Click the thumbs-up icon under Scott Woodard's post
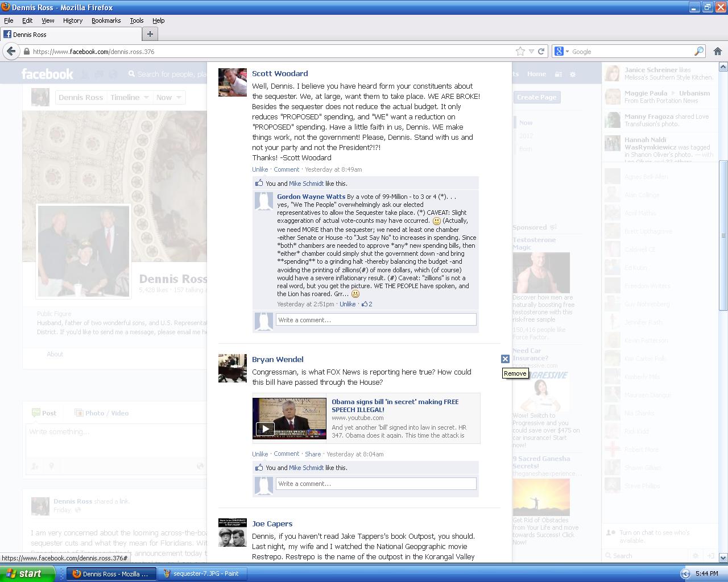This screenshot has width=728, height=582. (x=259, y=183)
